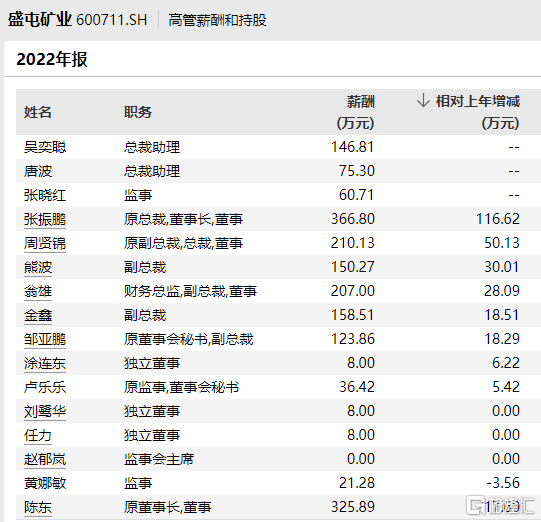Open the 任力 name link

click(x=38, y=435)
